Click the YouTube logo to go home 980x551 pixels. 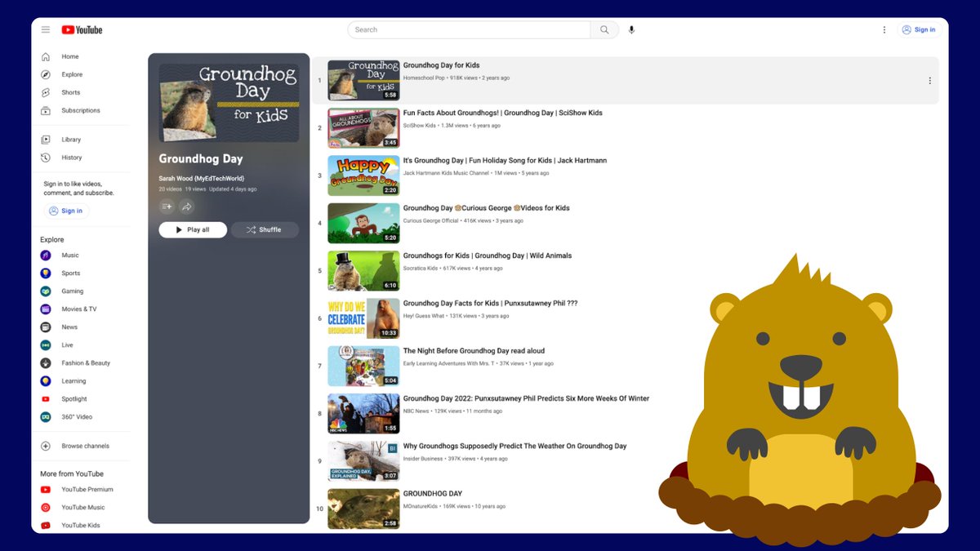pos(81,29)
